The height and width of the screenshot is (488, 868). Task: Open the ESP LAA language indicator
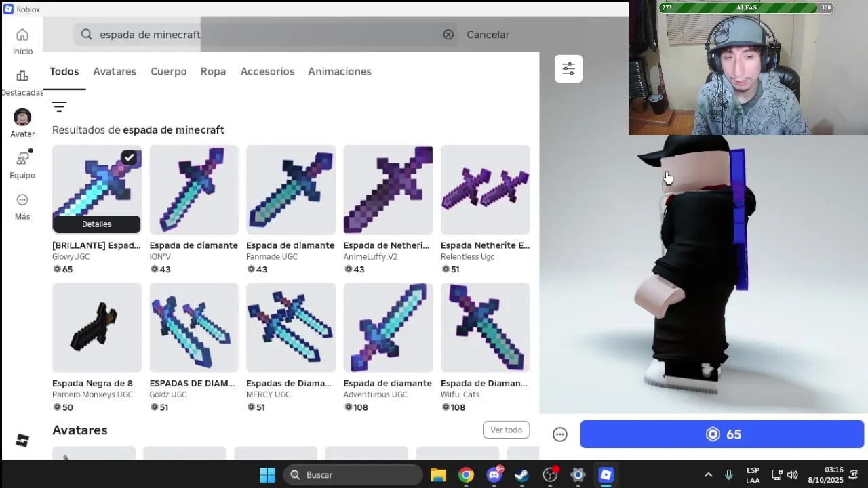pyautogui.click(x=753, y=475)
